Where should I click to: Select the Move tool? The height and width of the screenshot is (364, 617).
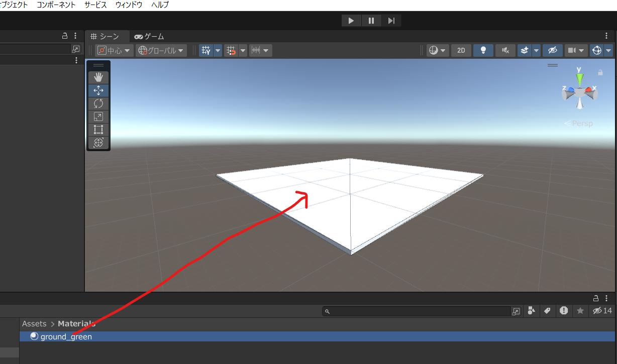(98, 90)
